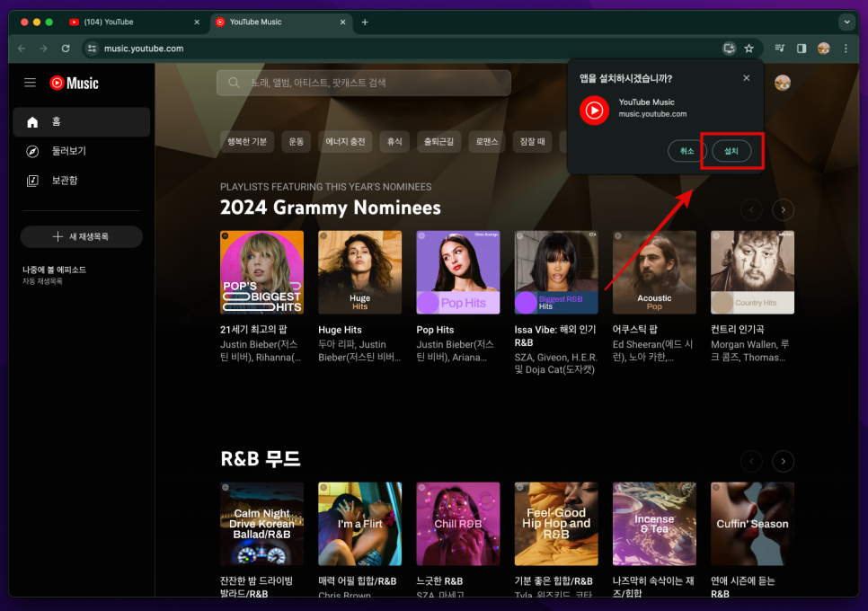Click 느긋한 R&B title link
Viewport: 868px width, 611px height.
[439, 581]
